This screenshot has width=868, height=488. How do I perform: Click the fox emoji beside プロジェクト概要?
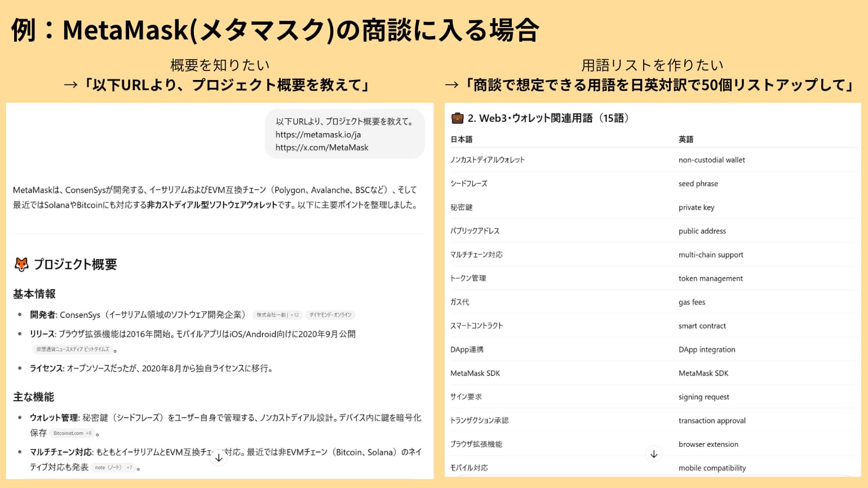(21, 264)
